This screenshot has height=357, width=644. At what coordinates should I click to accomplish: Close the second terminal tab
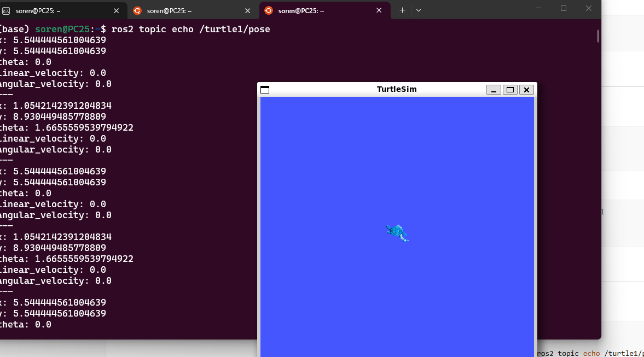point(248,11)
